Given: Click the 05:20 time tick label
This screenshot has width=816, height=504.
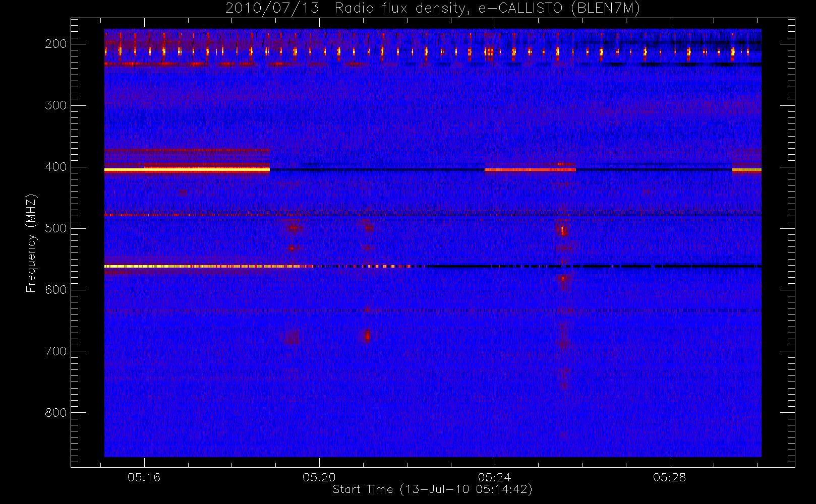Looking at the screenshot, I should (319, 477).
